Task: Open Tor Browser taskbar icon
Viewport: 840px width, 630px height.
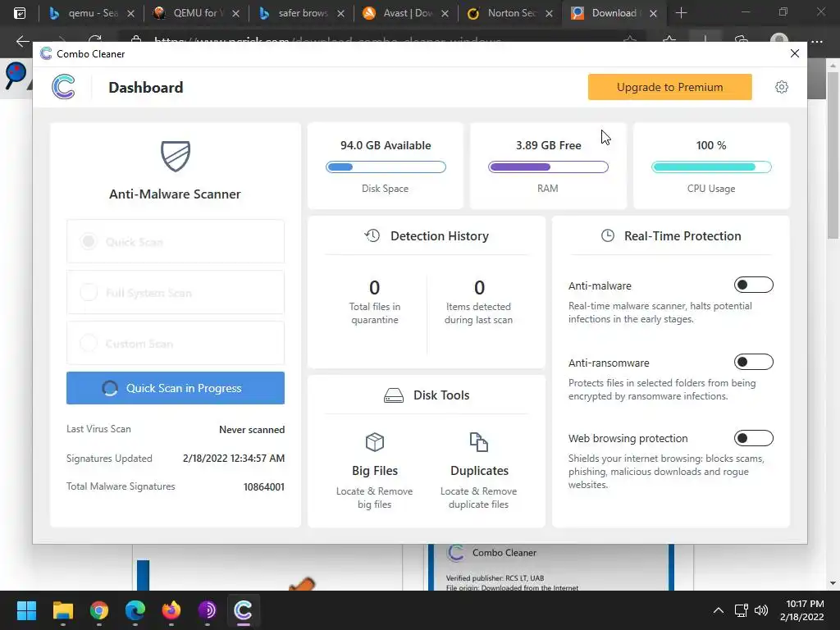Action: click(x=208, y=610)
